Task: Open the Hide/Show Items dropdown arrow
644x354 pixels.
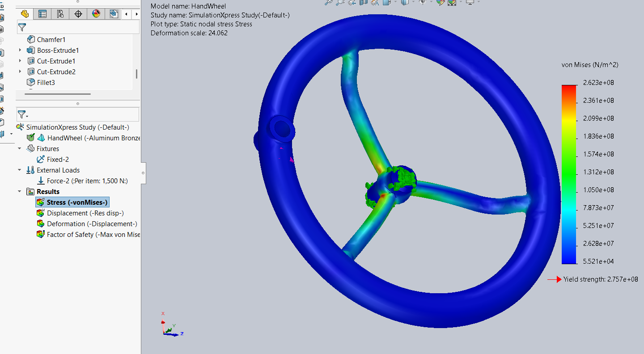Action: [x=431, y=1]
